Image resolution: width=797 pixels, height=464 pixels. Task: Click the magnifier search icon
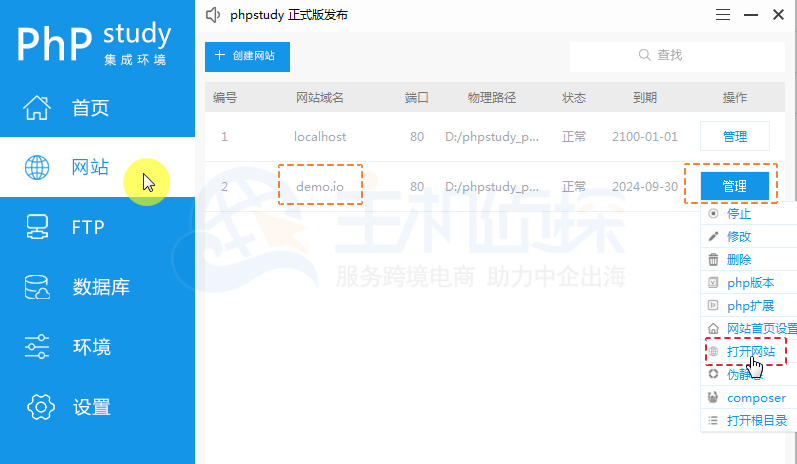click(645, 55)
